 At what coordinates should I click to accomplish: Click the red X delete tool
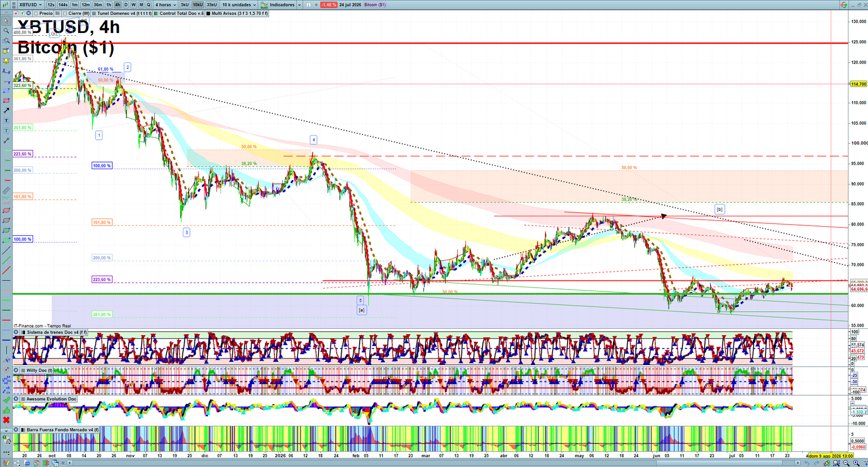point(6,420)
